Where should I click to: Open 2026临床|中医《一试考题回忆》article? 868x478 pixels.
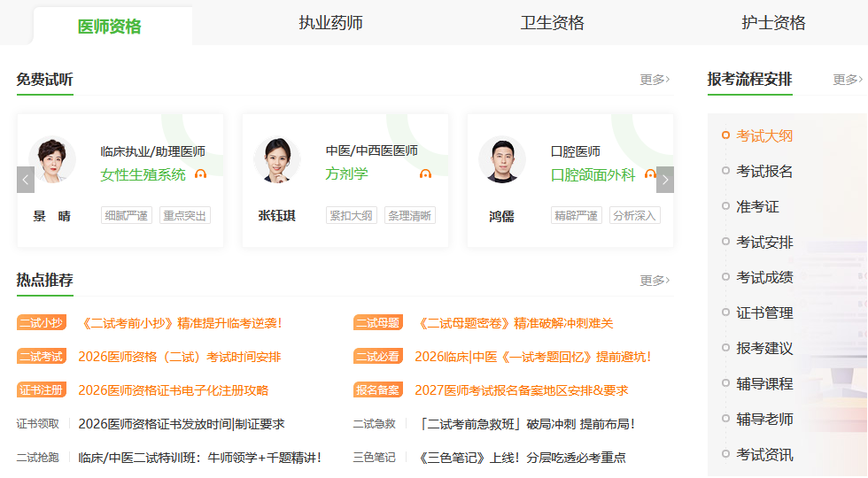(533, 357)
